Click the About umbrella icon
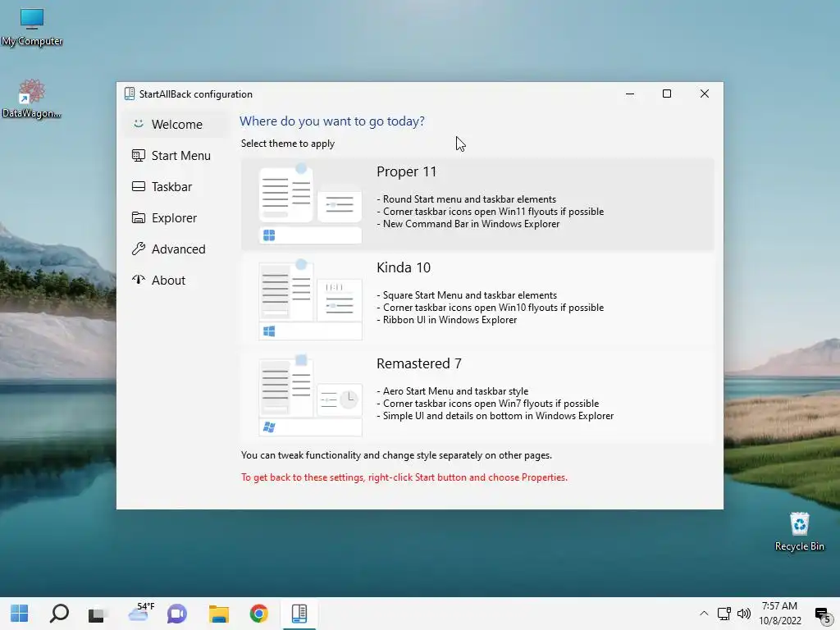The image size is (840, 630). (x=138, y=279)
